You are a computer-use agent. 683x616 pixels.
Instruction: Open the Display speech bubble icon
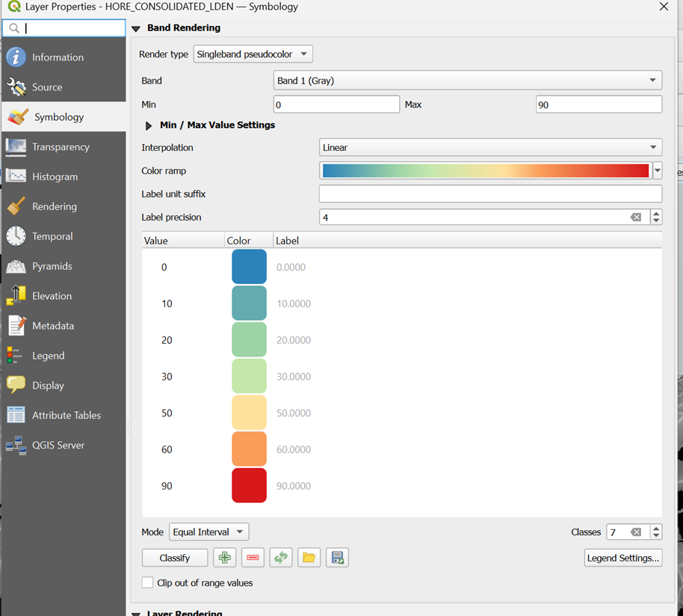(16, 385)
